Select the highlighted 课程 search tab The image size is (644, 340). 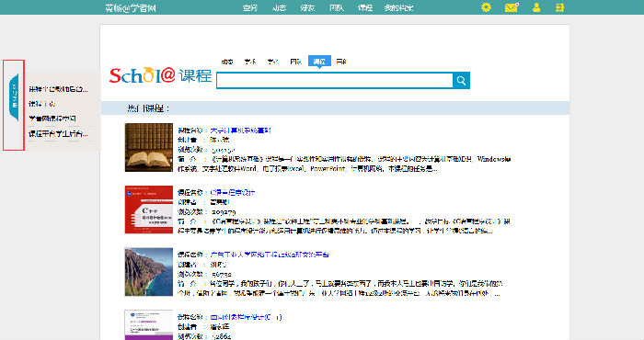tap(319, 62)
